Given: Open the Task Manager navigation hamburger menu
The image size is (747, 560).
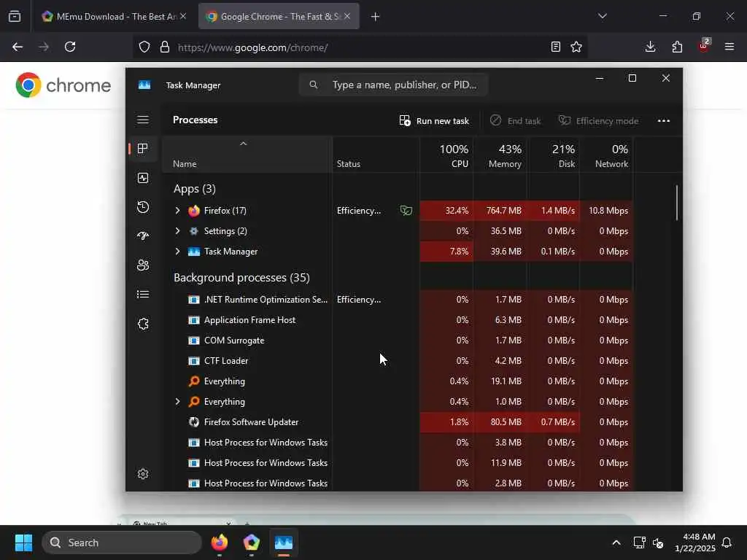Looking at the screenshot, I should [x=143, y=120].
